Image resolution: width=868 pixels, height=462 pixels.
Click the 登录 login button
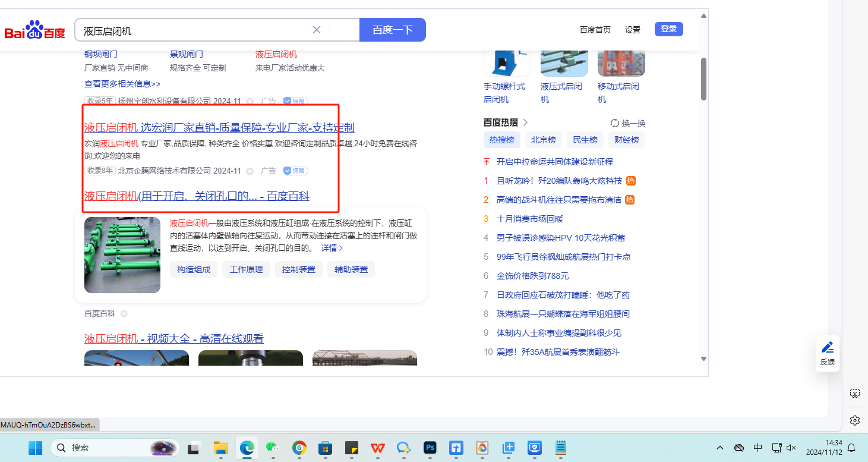point(668,29)
